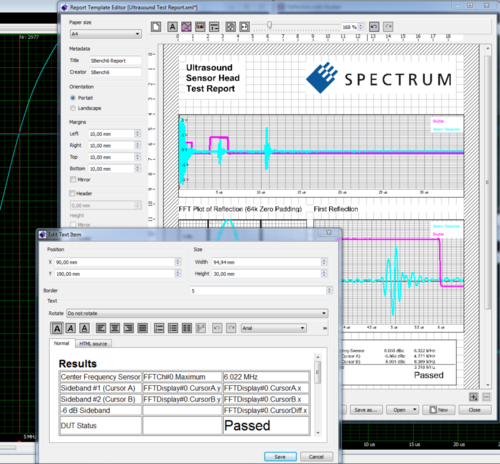The image size is (500, 464).
Task: Click the remove page minus icon near bottom right
Action: tap(486, 397)
